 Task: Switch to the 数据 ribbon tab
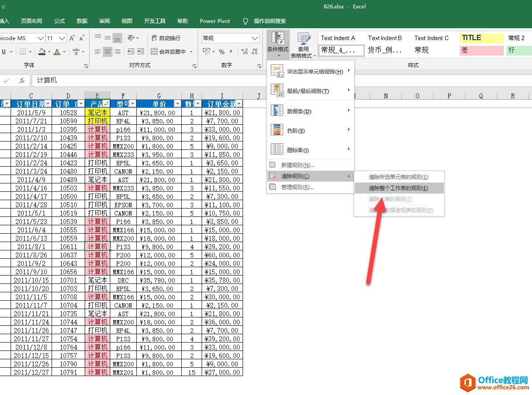click(x=81, y=21)
